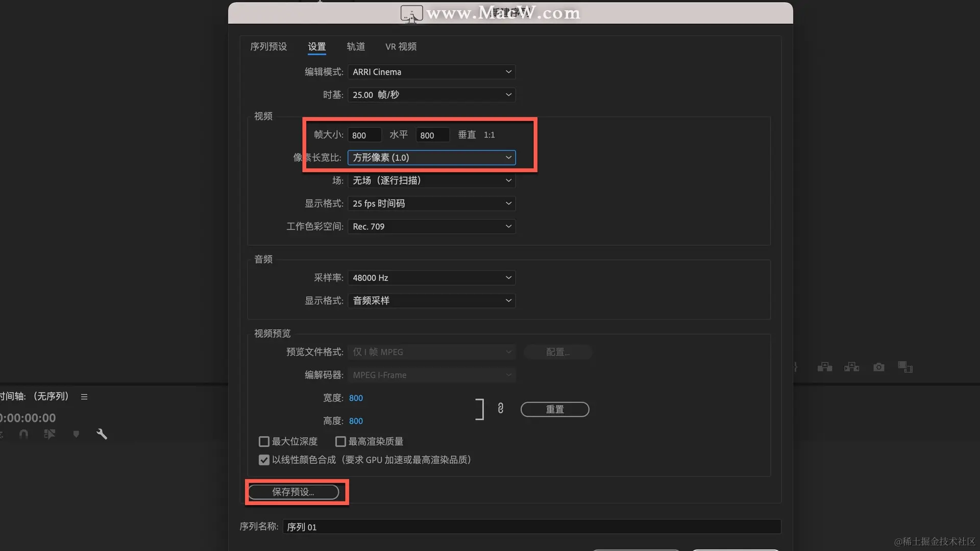Open the 编辑模式 ARRI Cinema dropdown
980x551 pixels.
pos(431,72)
